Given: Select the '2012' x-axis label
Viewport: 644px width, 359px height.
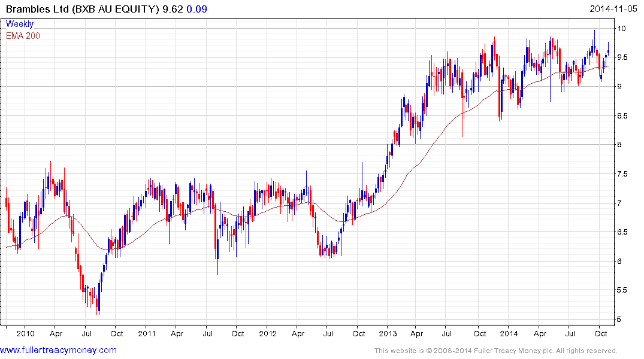Looking at the screenshot, I should (x=268, y=333).
